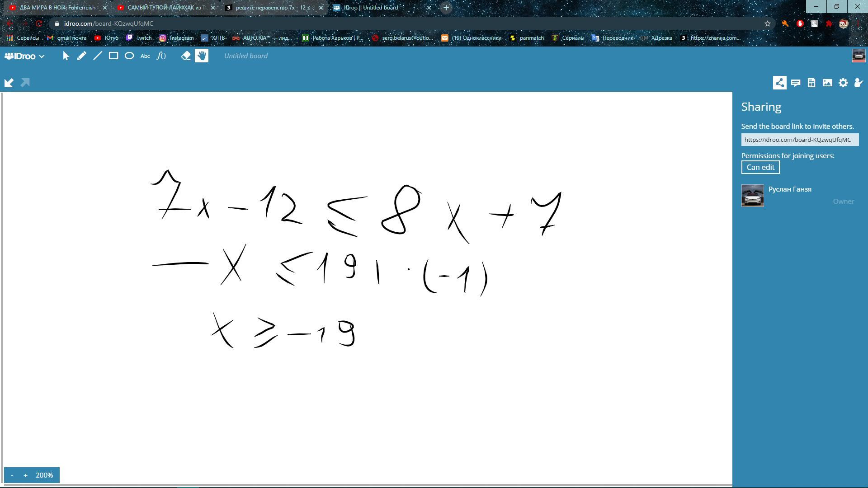
Task: Select the Ellipse shape tool
Action: click(x=129, y=56)
